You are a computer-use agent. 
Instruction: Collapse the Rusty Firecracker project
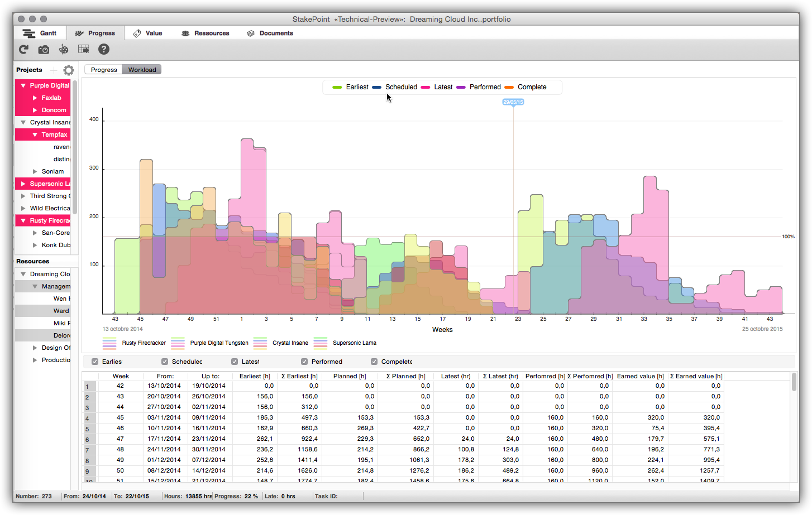point(23,220)
